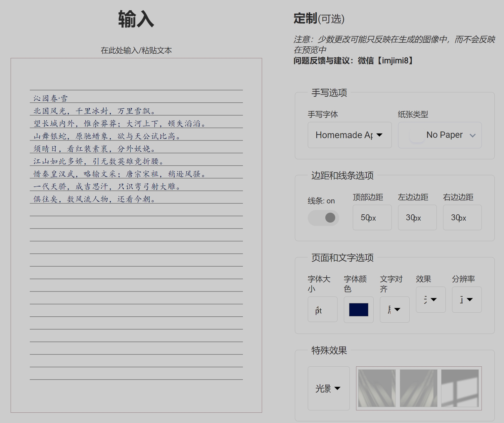This screenshot has width=504, height=423.
Task: Open the resolution dropdown
Action: click(x=467, y=299)
